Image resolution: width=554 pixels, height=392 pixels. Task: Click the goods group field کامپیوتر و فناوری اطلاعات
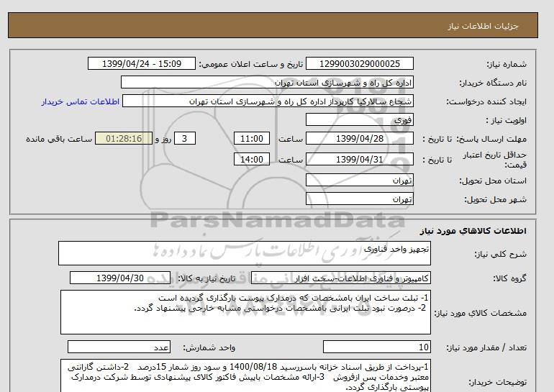tap(341, 278)
